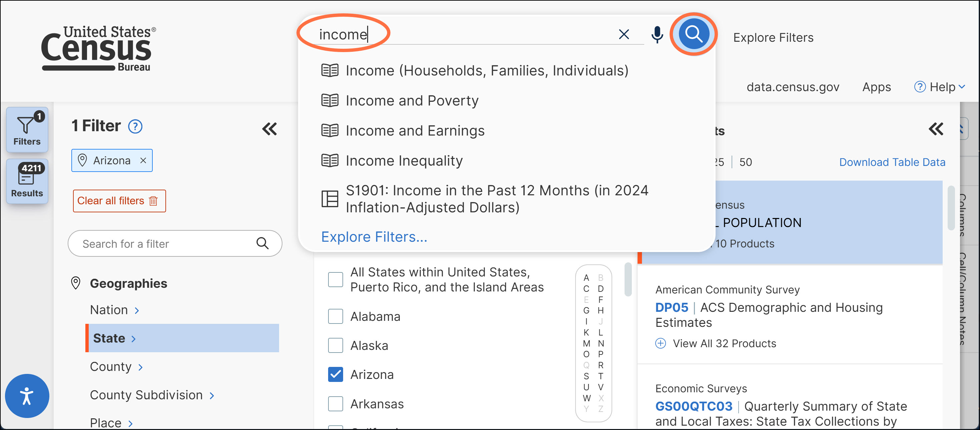Clear the search text with X icon
The image size is (980, 430).
click(624, 34)
